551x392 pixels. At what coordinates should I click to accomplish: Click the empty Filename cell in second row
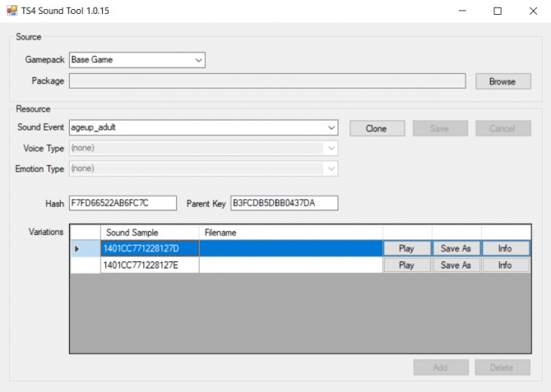pyautogui.click(x=289, y=265)
